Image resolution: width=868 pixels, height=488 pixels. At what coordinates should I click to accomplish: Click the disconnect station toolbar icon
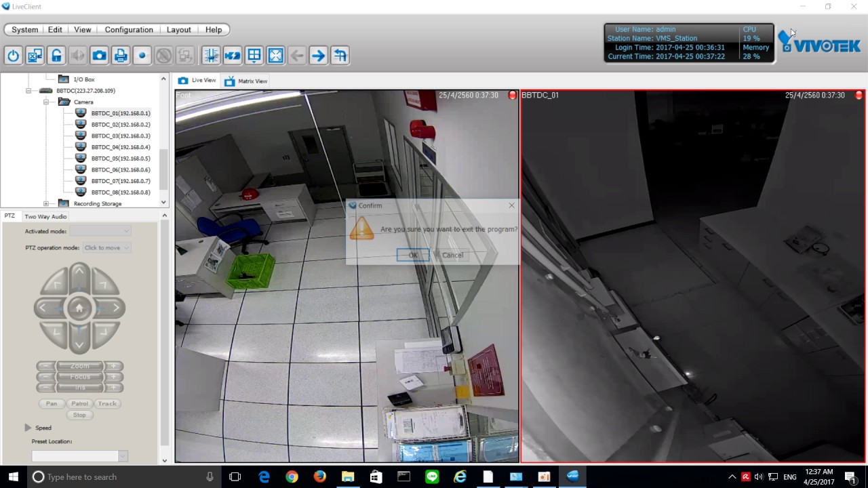pos(35,56)
